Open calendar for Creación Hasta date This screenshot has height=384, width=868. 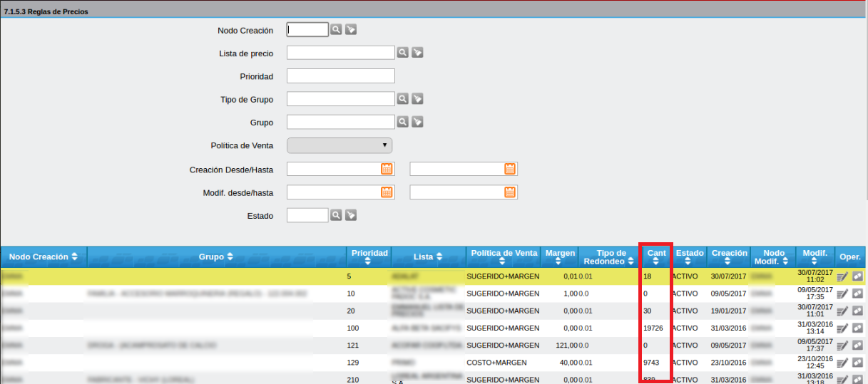pos(510,169)
